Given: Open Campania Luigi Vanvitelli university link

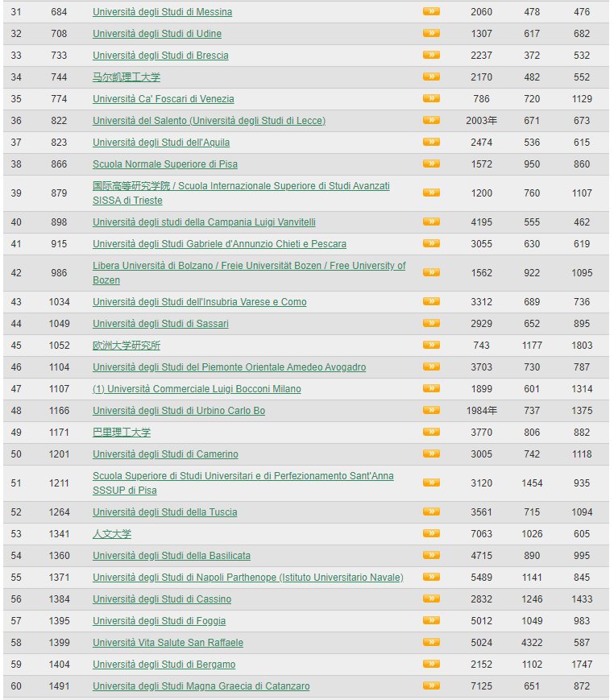Looking at the screenshot, I should (204, 222).
